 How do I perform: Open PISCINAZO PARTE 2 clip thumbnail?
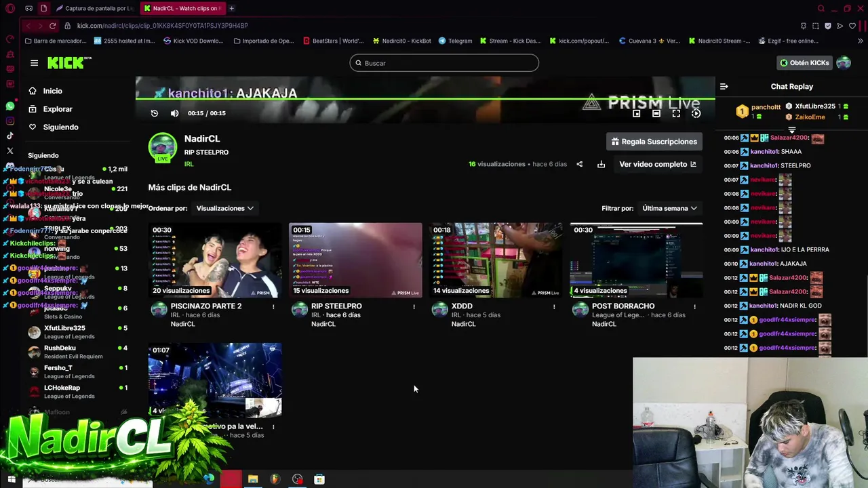[215, 260]
